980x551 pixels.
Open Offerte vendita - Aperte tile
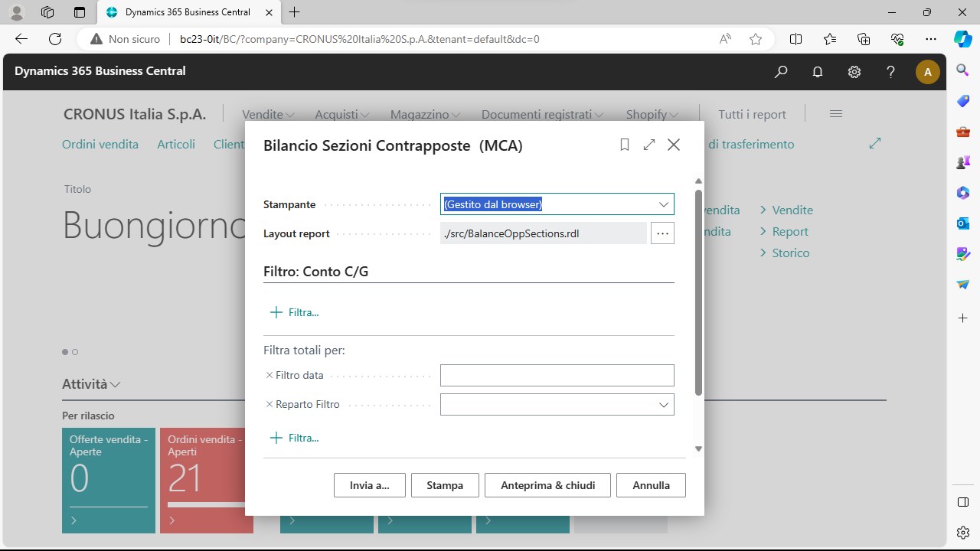click(x=109, y=480)
